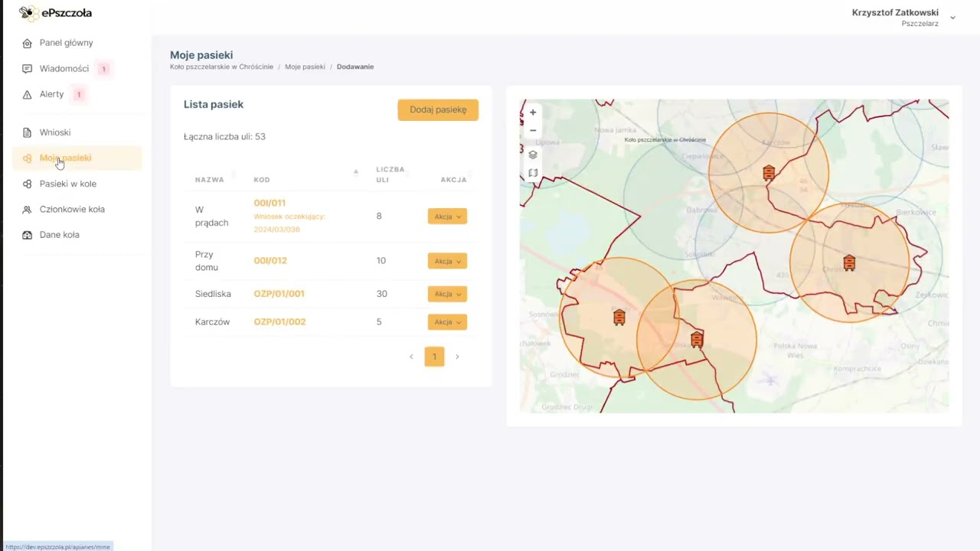
Task: Click the beehive marker near Chróścina
Action: [849, 263]
